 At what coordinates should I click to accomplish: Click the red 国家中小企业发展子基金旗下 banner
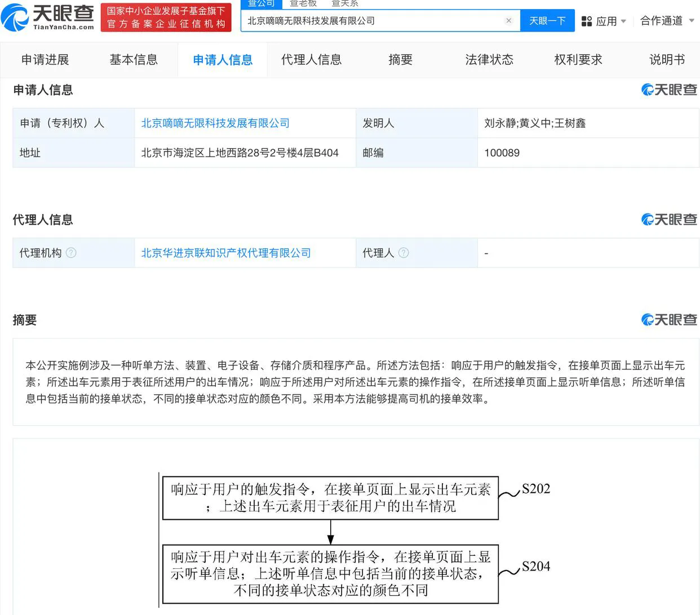pyautogui.click(x=166, y=17)
